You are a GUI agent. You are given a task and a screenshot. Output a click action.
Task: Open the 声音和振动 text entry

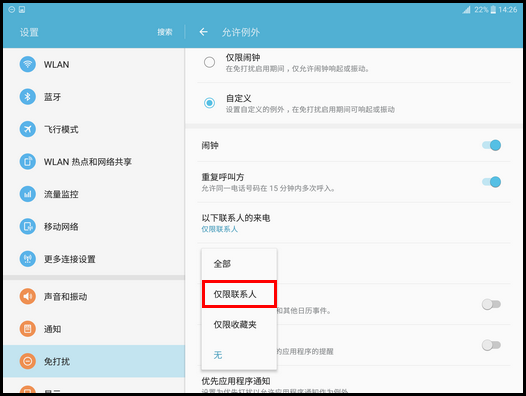point(65,297)
